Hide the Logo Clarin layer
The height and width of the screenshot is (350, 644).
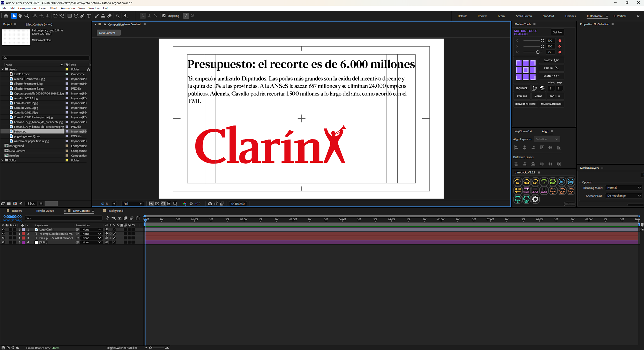tap(3, 230)
